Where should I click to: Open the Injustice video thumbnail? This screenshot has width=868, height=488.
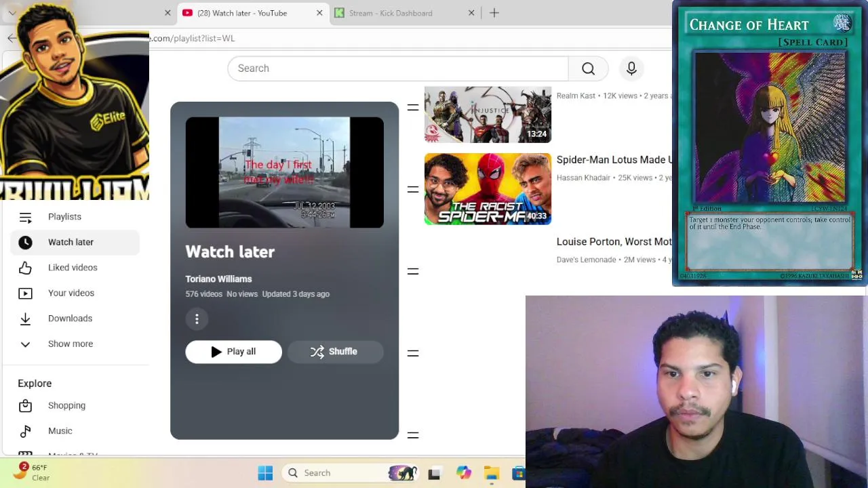[488, 115]
